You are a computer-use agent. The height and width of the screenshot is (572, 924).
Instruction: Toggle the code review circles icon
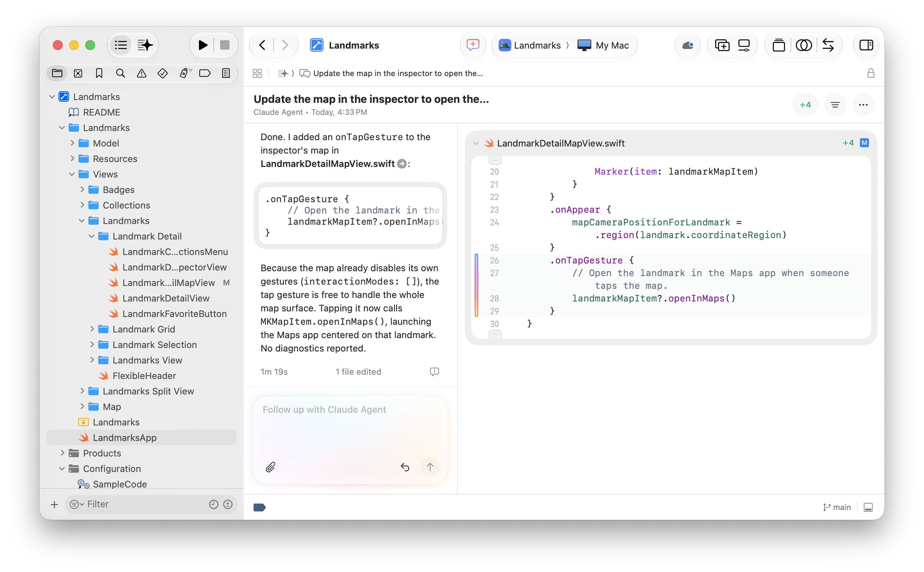pos(803,45)
